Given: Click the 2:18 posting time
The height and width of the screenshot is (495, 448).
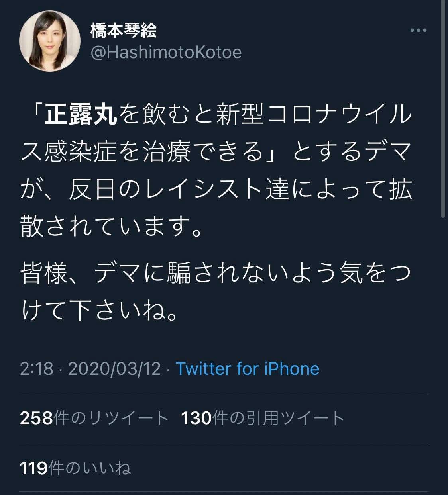Looking at the screenshot, I should tap(36, 369).
